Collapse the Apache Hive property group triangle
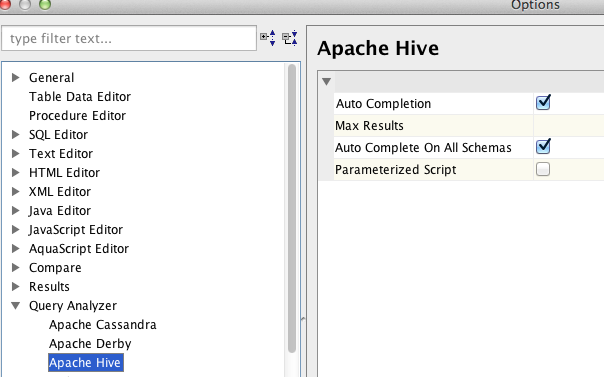The image size is (604, 377). pos(326,82)
